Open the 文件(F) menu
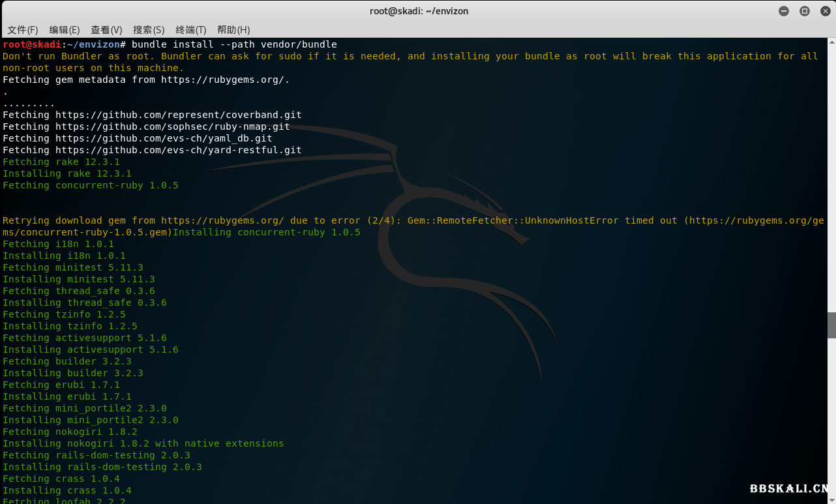This screenshot has width=836, height=504. (23, 30)
